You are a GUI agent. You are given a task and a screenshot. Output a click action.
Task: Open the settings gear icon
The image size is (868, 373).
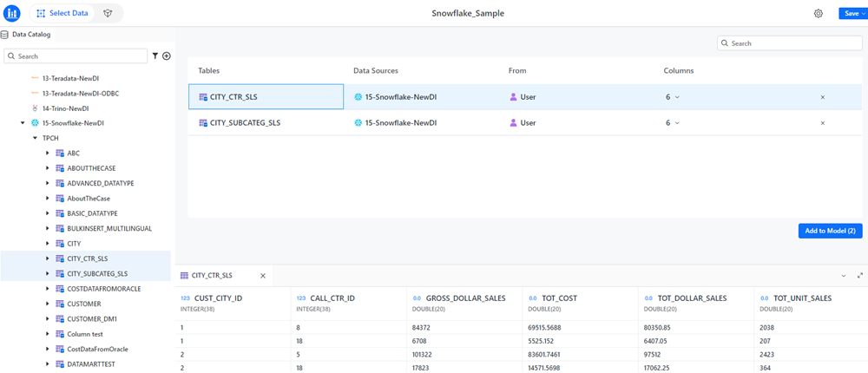[818, 14]
